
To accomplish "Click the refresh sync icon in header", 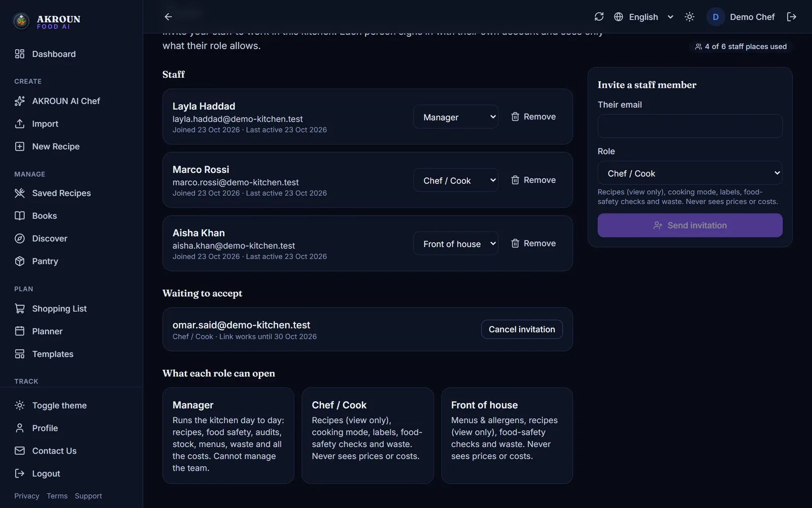I will click(599, 17).
